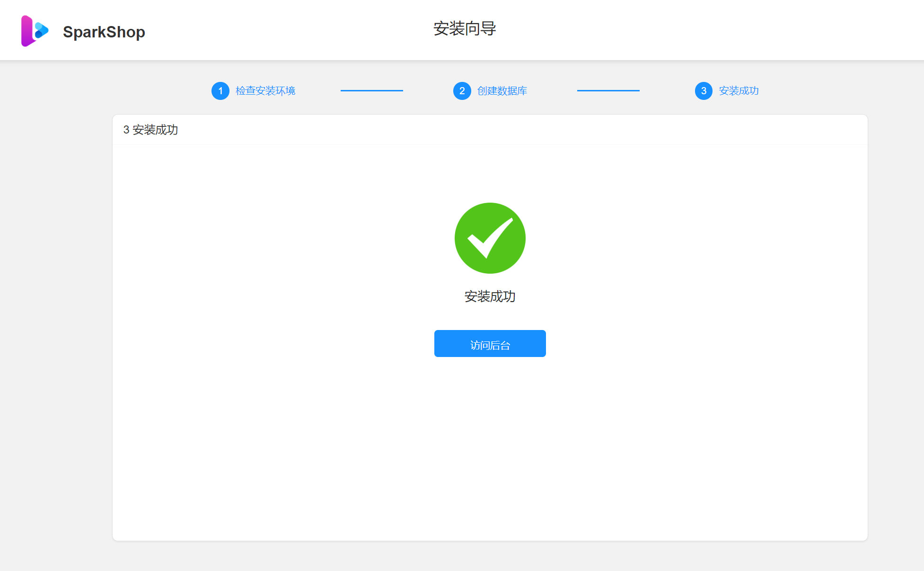Click 安装成功 text below the checkmark
The height and width of the screenshot is (571, 924).
[490, 296]
